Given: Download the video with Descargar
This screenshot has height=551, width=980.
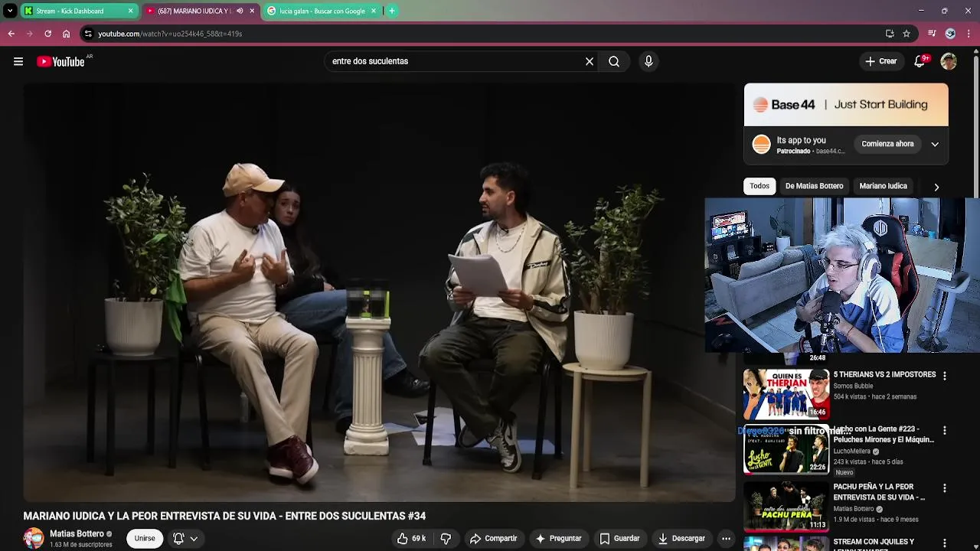Looking at the screenshot, I should (681, 539).
